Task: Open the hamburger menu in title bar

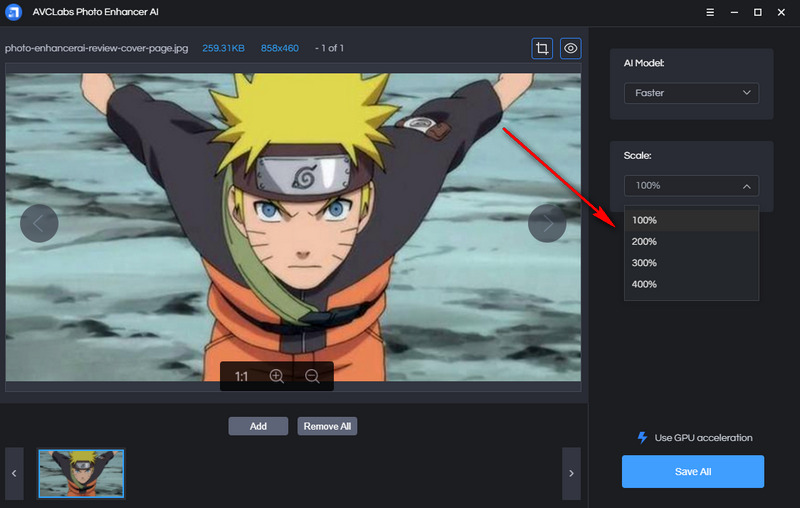Action: pyautogui.click(x=710, y=12)
